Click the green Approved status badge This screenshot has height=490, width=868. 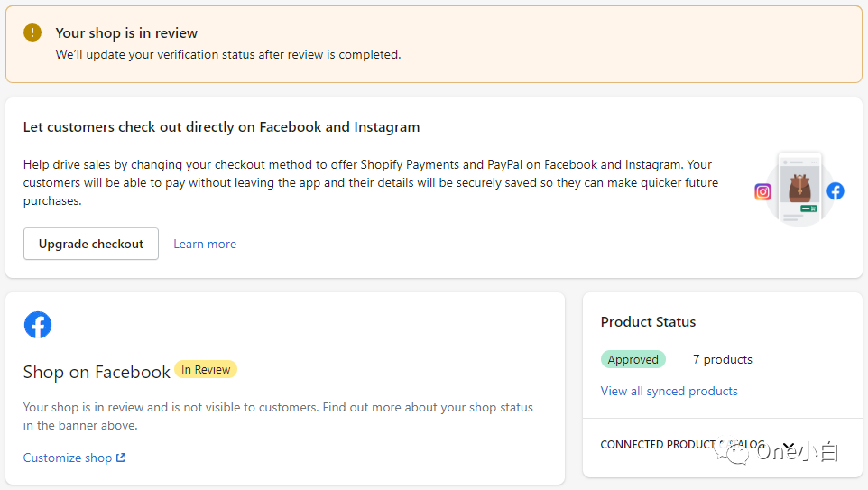pos(633,359)
